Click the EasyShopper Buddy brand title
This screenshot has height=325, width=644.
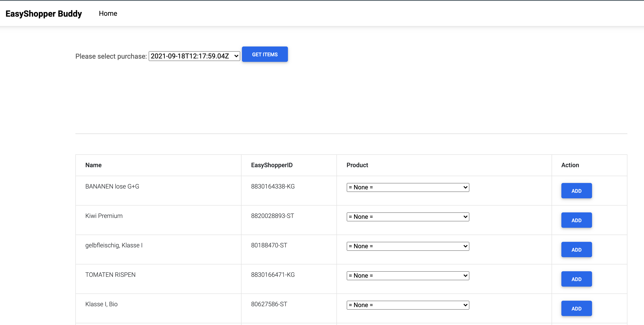[43, 13]
